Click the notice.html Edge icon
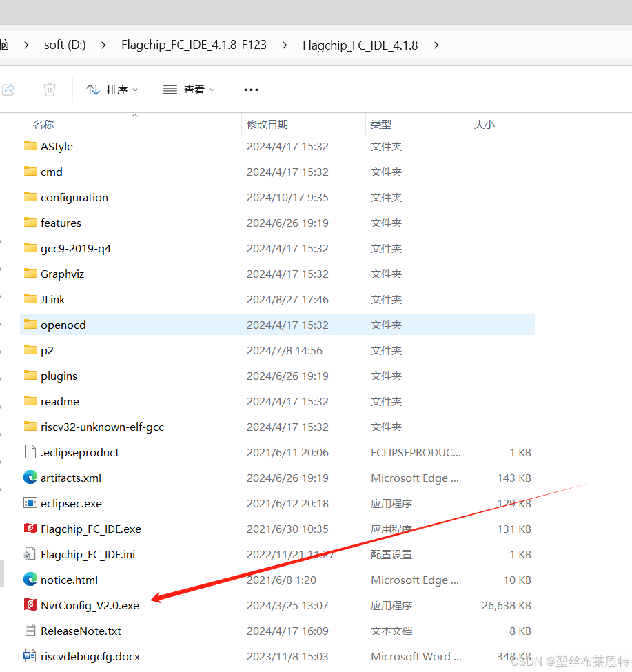The height and width of the screenshot is (672, 632). (30, 580)
